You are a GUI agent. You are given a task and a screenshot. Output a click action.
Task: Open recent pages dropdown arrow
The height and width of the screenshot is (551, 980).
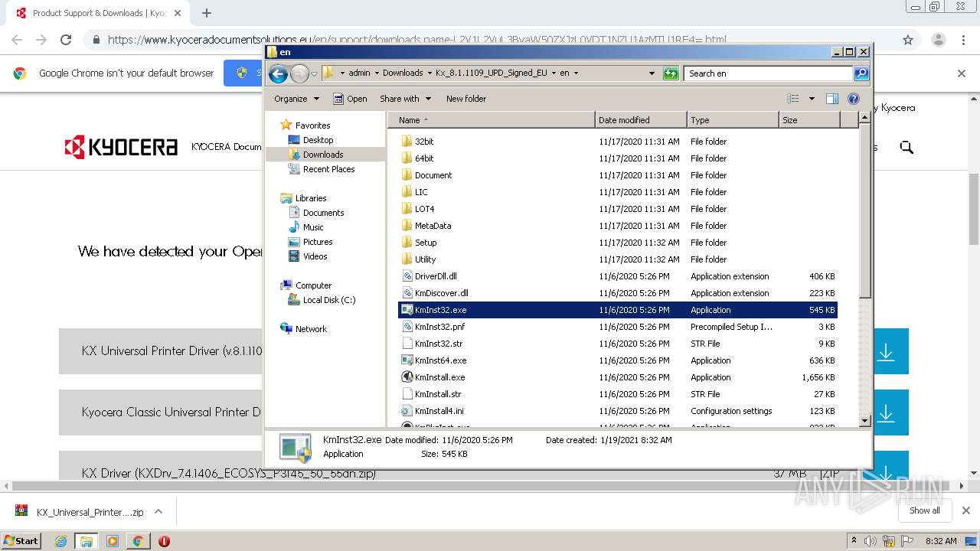(x=314, y=74)
